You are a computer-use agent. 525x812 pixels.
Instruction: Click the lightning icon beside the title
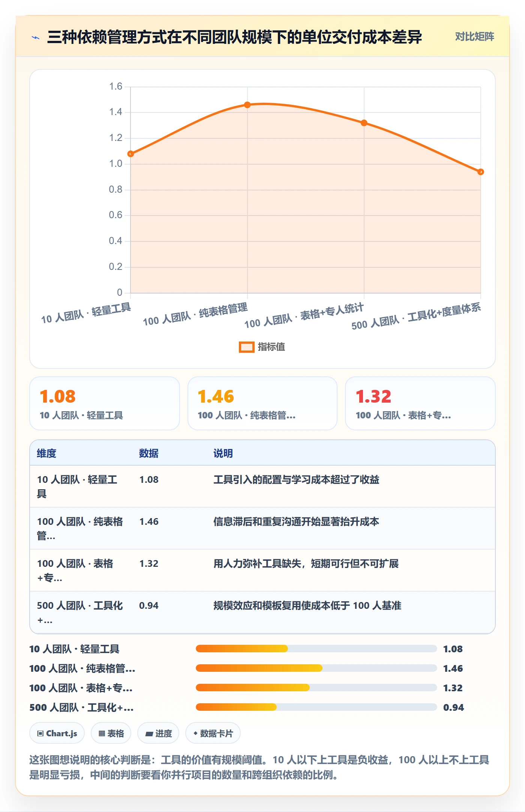point(36,37)
